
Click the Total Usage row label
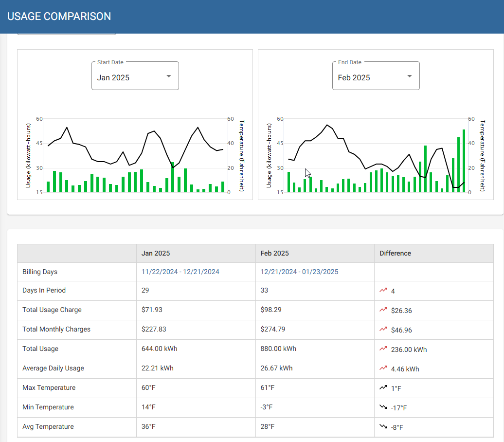(40, 349)
